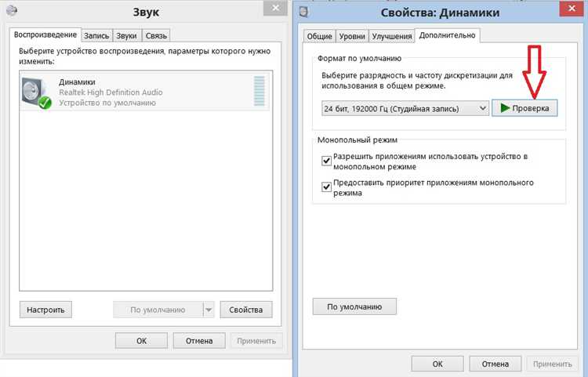Click Отмена in Свойства: Динамики window
This screenshot has width=588, height=377.
495,364
